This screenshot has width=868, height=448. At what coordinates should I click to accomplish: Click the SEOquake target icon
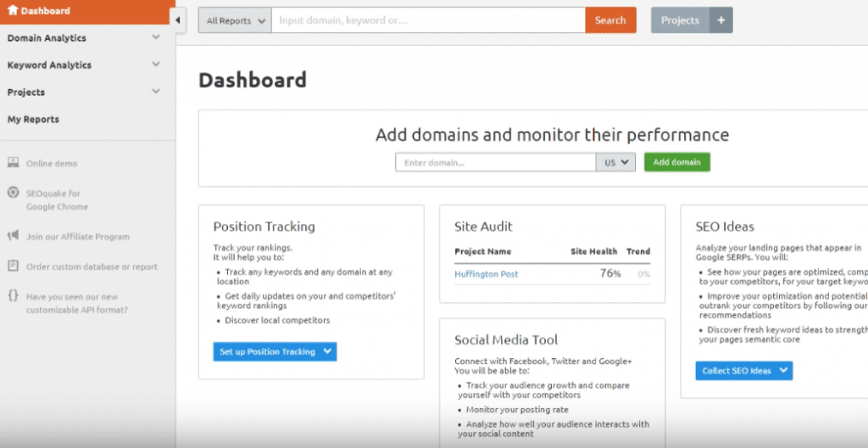(13, 193)
